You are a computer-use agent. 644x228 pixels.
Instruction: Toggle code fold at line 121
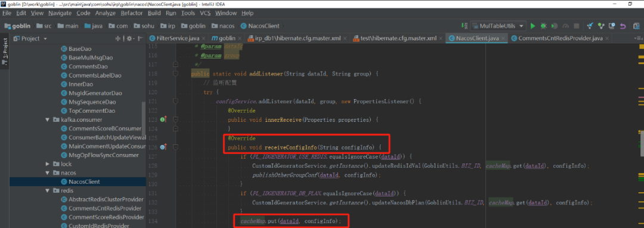(x=175, y=101)
